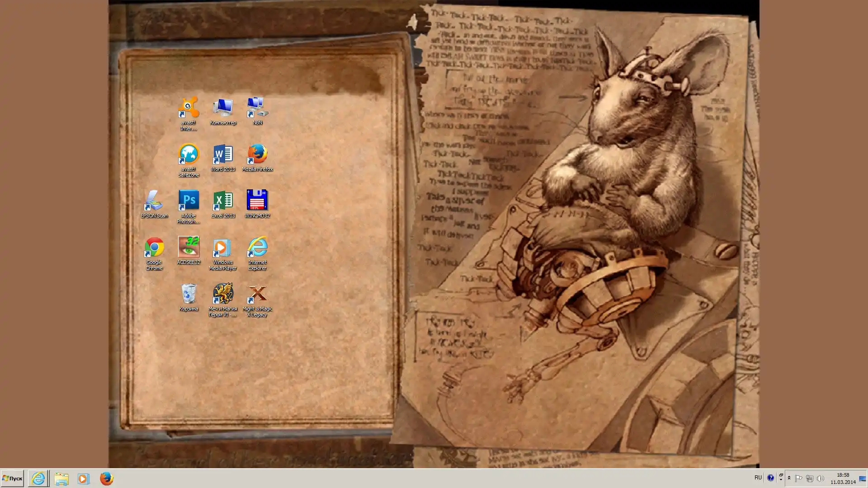Open language bar options dropdown arrow

(781, 480)
